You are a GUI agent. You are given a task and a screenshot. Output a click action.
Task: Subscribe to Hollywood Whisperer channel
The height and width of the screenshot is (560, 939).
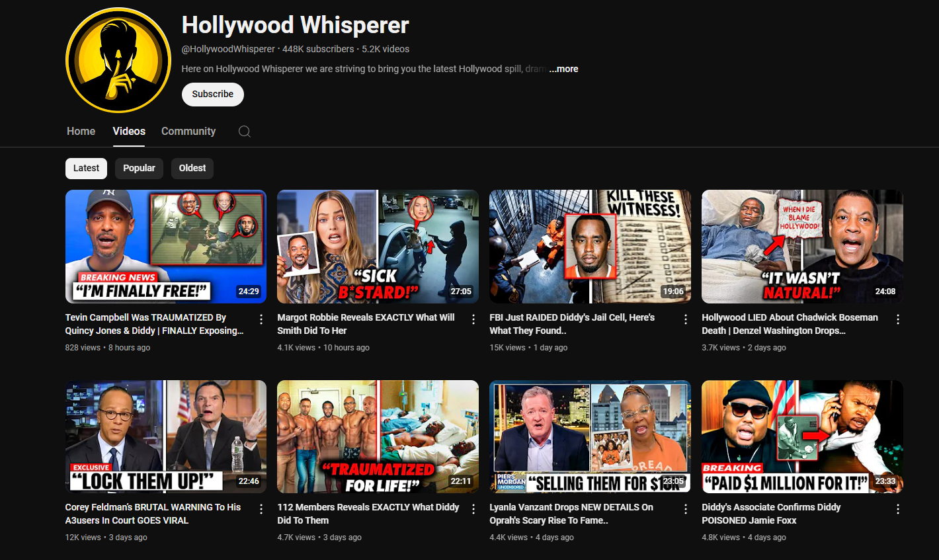pos(213,94)
